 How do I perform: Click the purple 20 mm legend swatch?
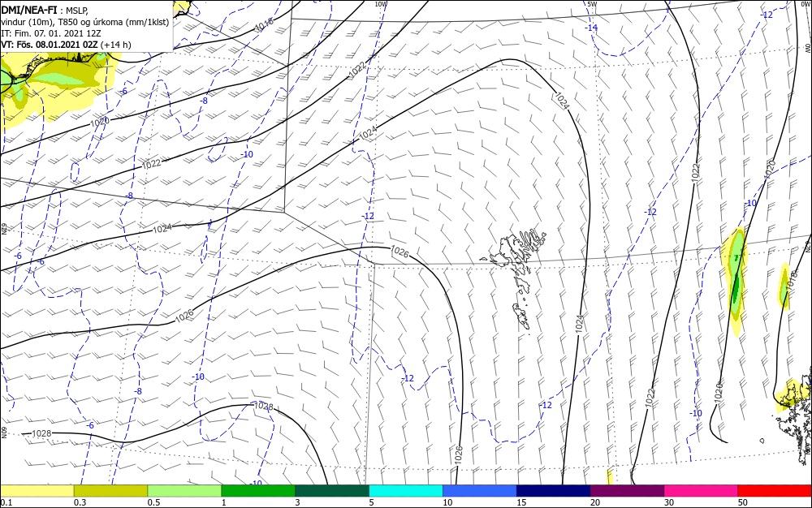pyautogui.click(x=627, y=491)
